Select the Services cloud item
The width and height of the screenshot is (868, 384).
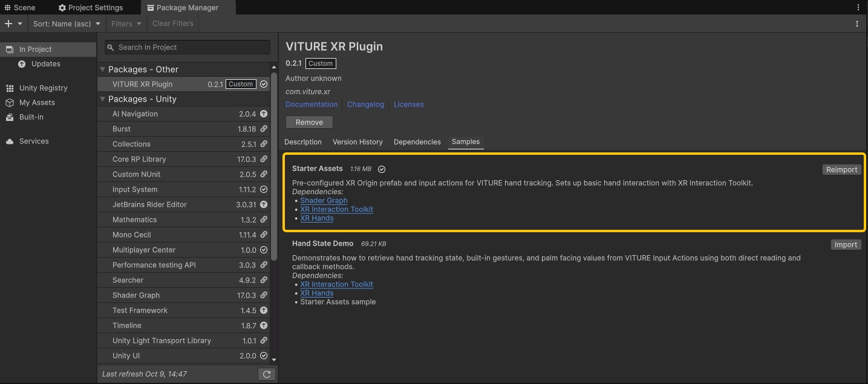point(33,141)
